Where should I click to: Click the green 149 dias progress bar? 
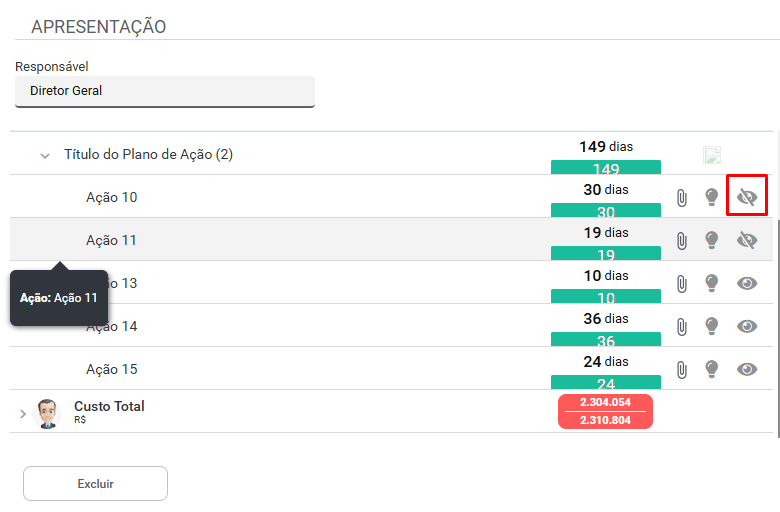(x=606, y=168)
